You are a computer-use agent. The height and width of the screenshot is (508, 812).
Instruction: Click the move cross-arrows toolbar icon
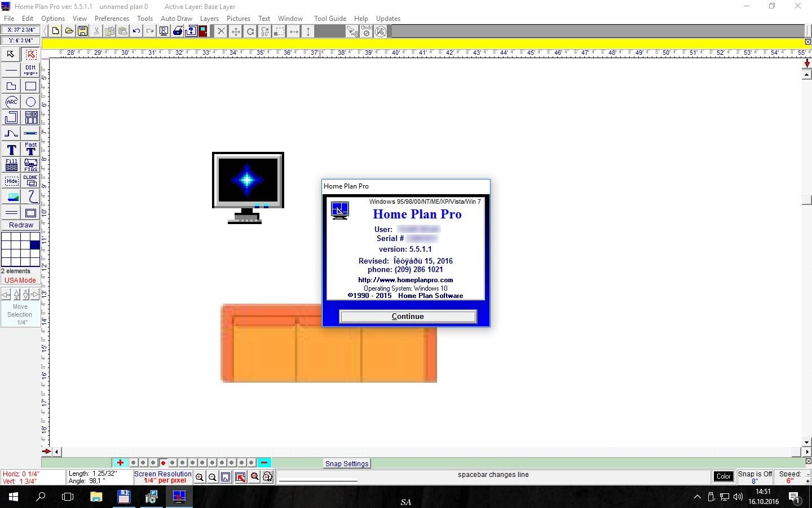pyautogui.click(x=236, y=32)
